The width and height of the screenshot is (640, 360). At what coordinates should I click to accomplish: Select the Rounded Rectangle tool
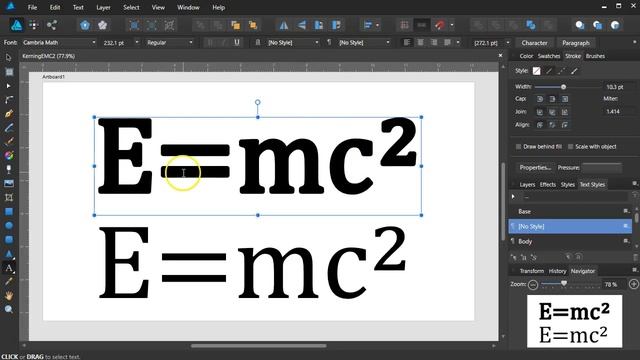[9, 239]
